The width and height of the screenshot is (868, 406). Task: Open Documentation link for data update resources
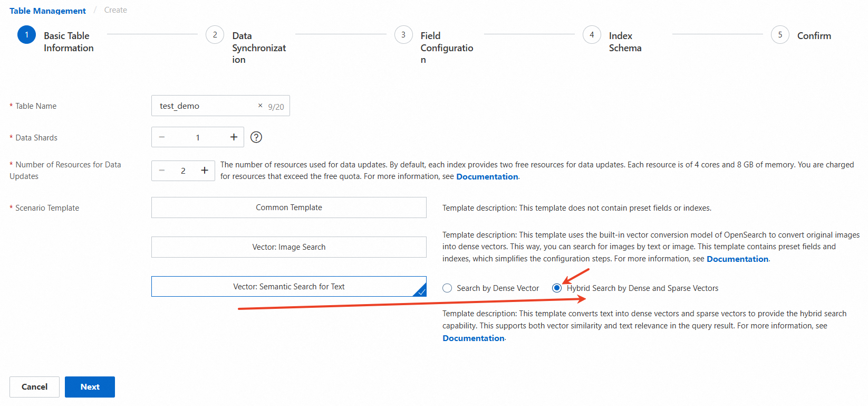tap(487, 177)
